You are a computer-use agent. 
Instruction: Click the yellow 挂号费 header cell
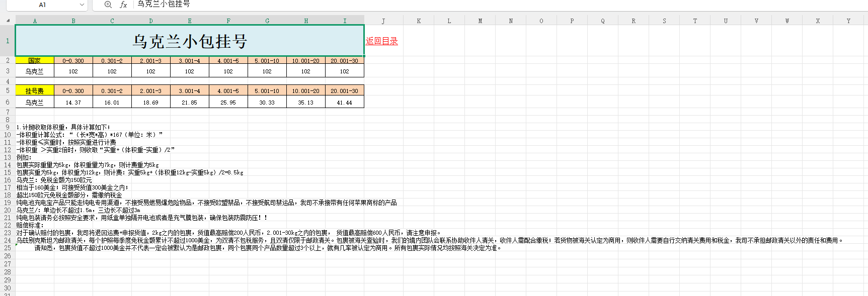35,91
